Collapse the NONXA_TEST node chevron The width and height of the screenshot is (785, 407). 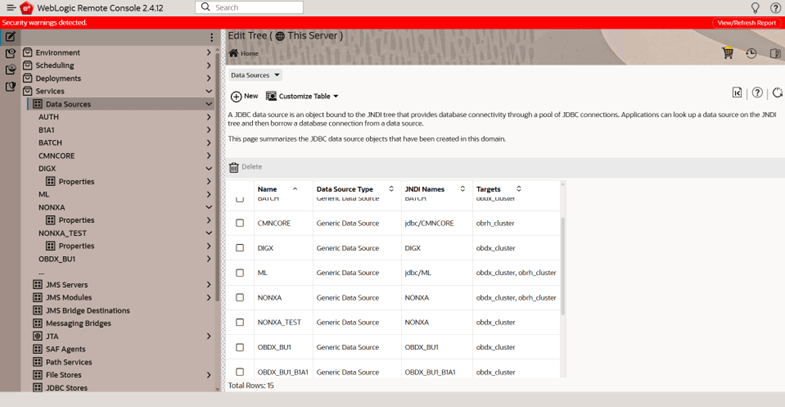click(x=209, y=233)
